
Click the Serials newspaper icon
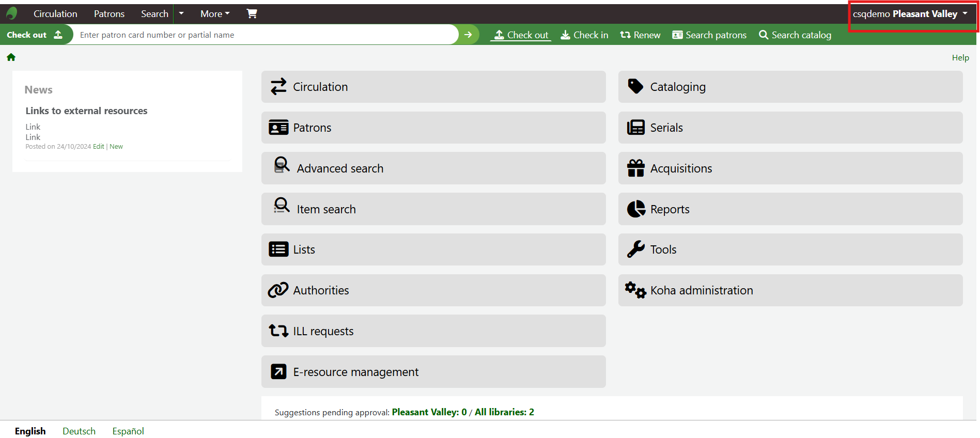pos(636,128)
